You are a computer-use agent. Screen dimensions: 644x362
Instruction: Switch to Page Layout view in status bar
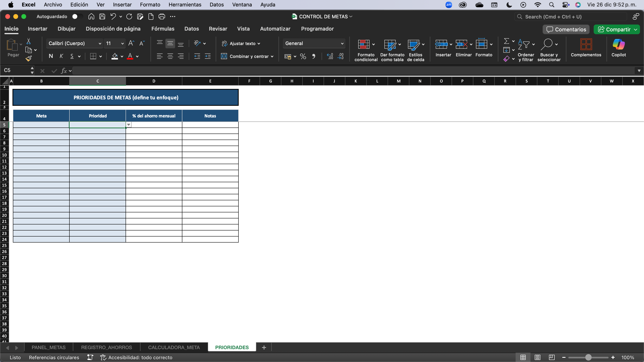click(x=537, y=357)
